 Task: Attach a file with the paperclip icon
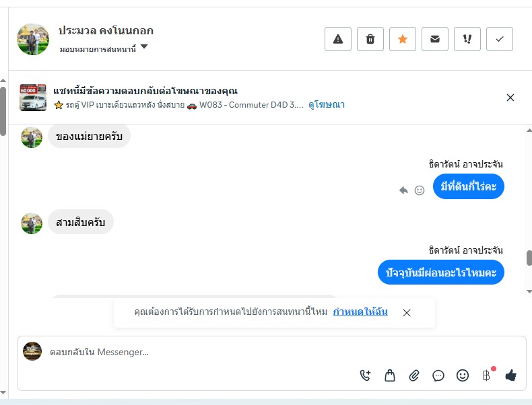(x=414, y=375)
